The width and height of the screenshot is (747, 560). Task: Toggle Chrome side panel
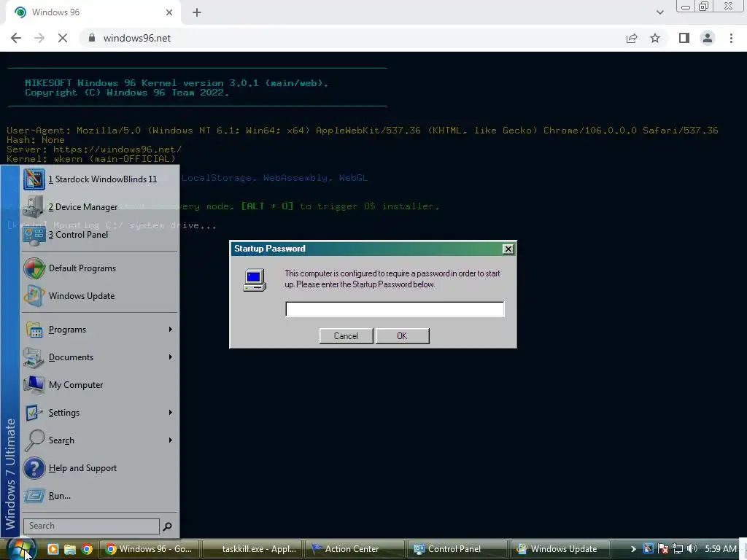(x=684, y=38)
